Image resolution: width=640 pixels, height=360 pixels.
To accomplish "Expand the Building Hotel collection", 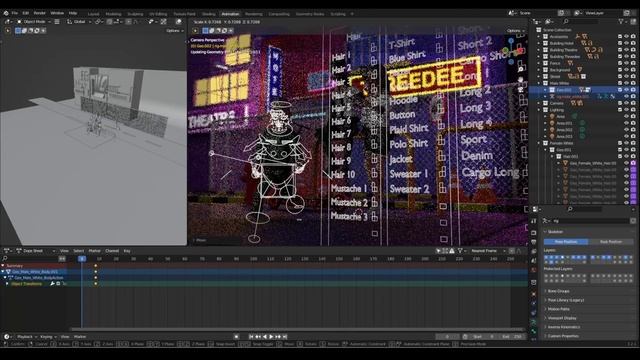I will point(539,43).
